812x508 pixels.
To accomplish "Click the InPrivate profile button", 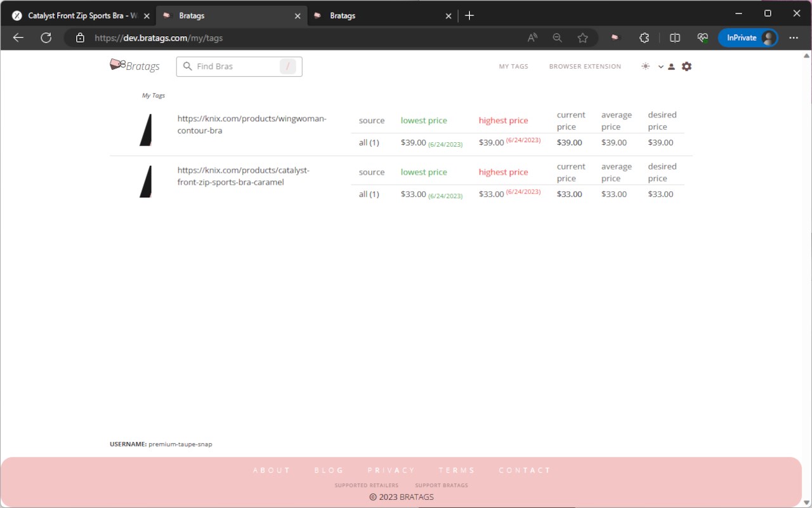I will coord(748,38).
